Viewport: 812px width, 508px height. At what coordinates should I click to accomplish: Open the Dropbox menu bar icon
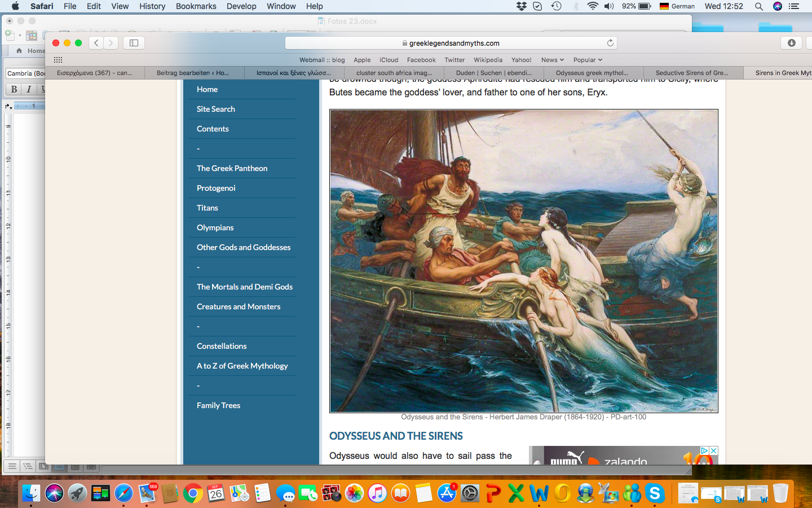521,6
